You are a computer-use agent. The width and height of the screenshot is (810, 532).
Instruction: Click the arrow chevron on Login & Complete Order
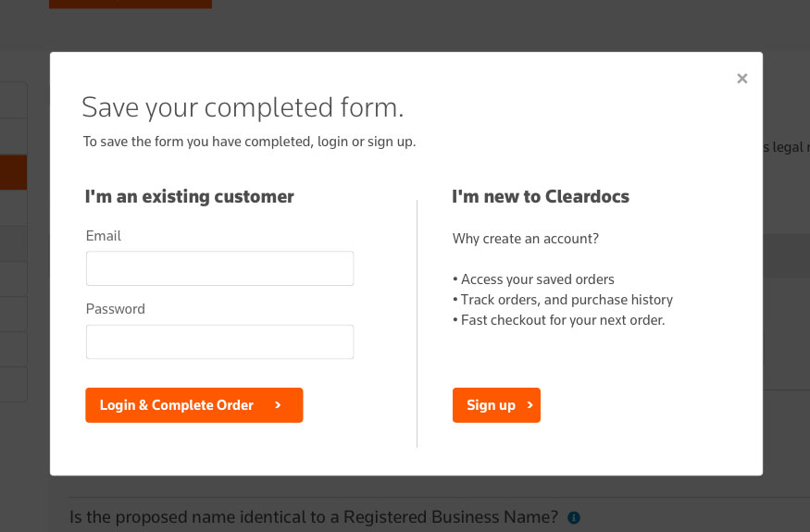pos(278,405)
